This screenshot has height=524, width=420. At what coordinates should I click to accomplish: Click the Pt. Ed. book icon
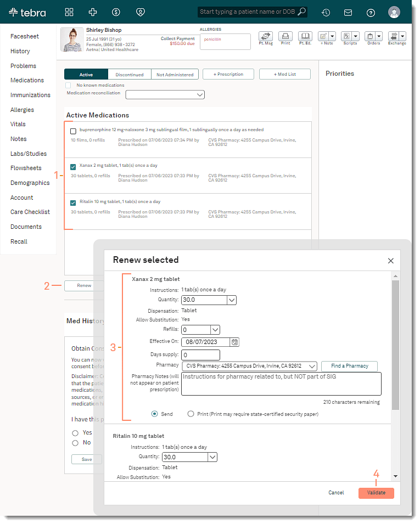305,36
